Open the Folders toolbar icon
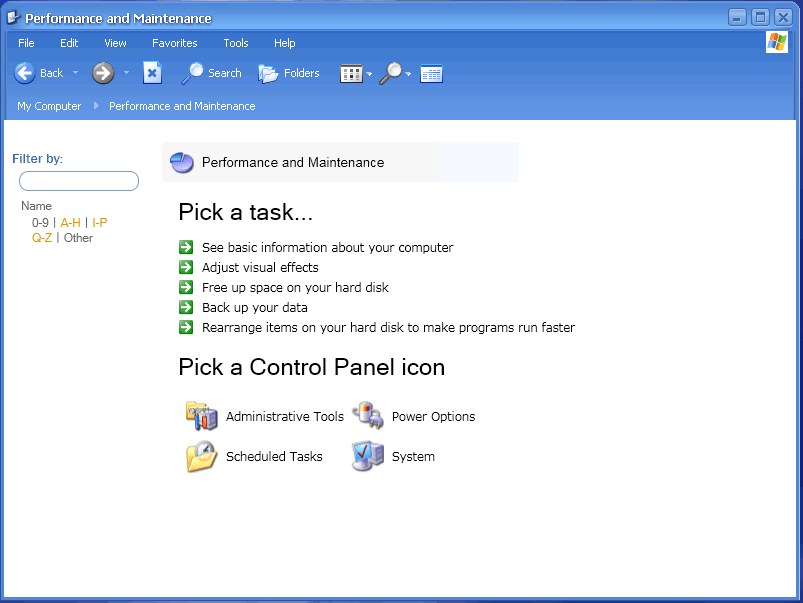This screenshot has width=803, height=603. tap(268, 74)
